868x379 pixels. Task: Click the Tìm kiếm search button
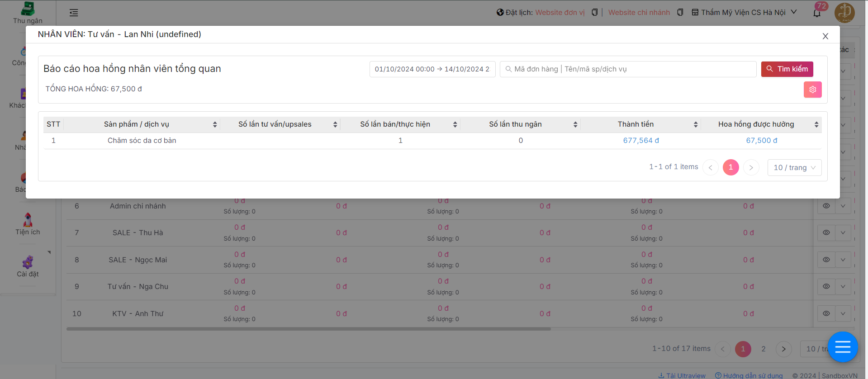787,69
